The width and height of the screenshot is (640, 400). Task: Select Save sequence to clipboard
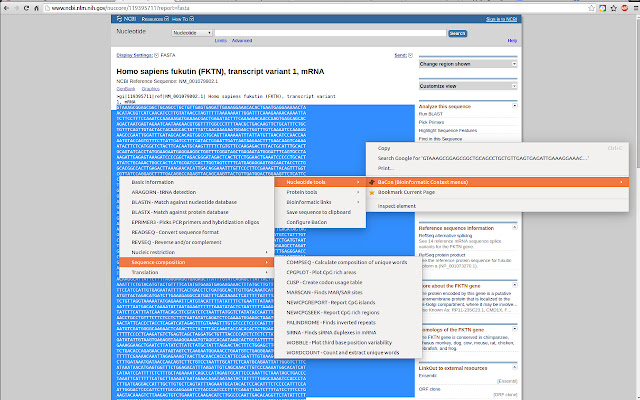point(320,212)
